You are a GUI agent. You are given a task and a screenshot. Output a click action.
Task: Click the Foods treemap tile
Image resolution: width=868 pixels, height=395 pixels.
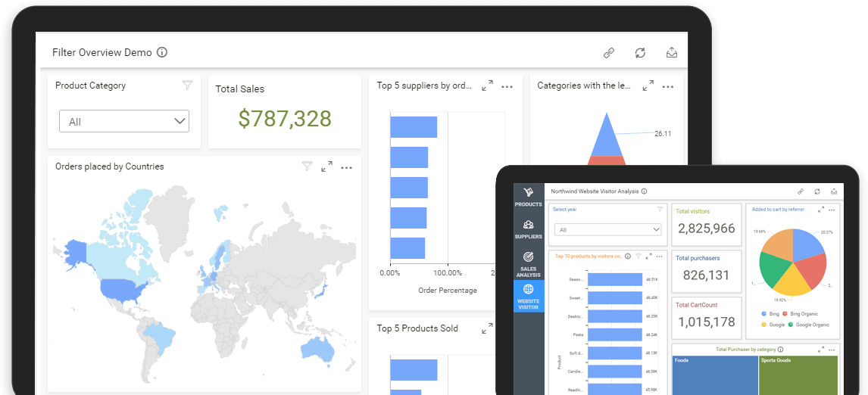coord(714,375)
